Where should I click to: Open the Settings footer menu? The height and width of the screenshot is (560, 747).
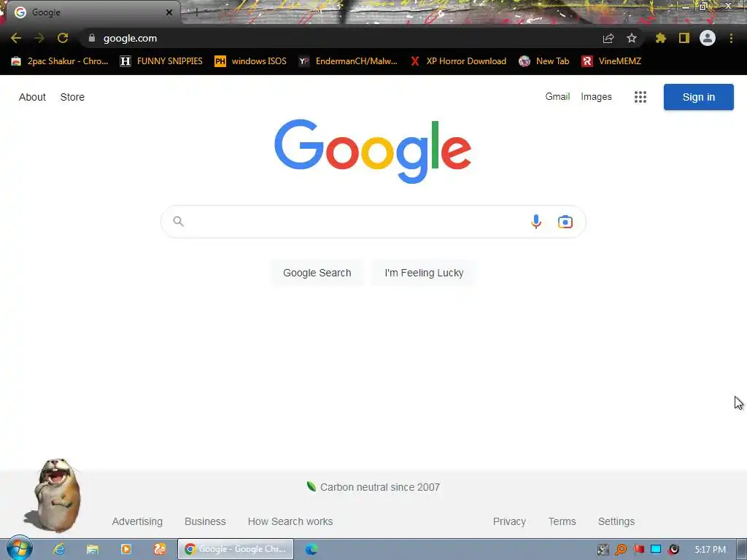tap(616, 521)
